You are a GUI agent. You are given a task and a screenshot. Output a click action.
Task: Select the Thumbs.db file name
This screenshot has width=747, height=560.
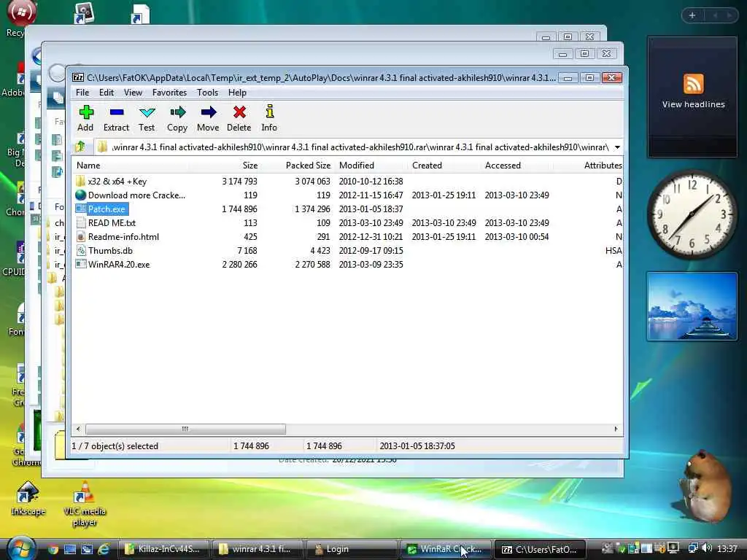110,251
